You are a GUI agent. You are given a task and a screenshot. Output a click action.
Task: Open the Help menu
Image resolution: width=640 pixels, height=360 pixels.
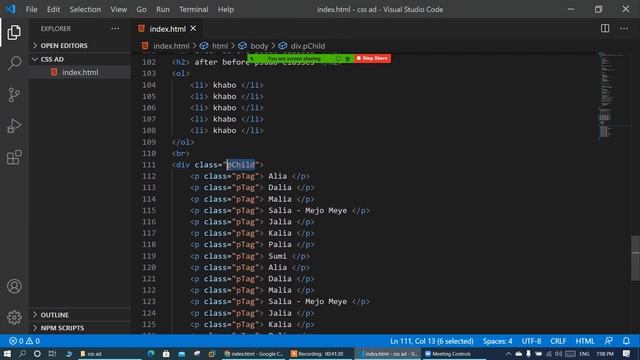point(226,9)
